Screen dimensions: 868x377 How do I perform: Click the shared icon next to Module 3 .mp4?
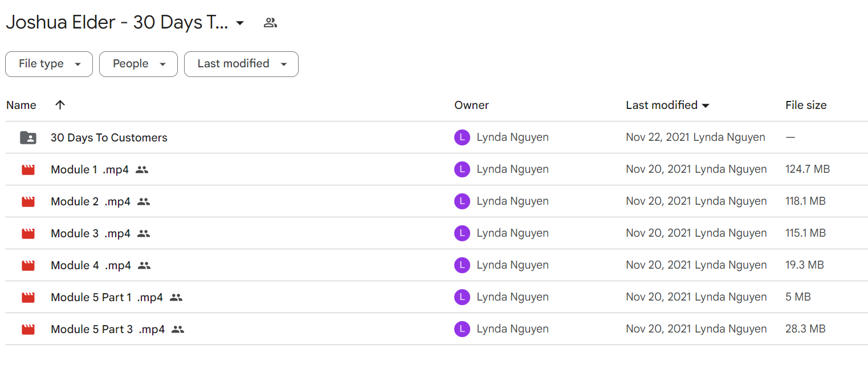click(x=144, y=233)
